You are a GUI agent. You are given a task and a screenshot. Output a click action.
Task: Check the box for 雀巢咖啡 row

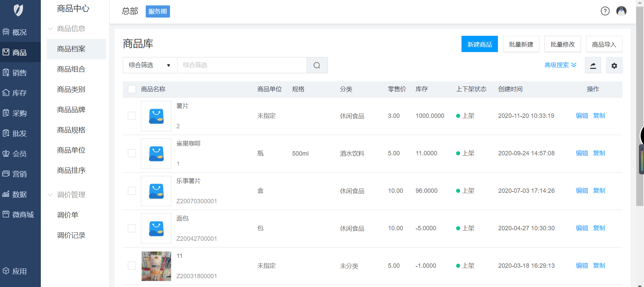click(132, 153)
